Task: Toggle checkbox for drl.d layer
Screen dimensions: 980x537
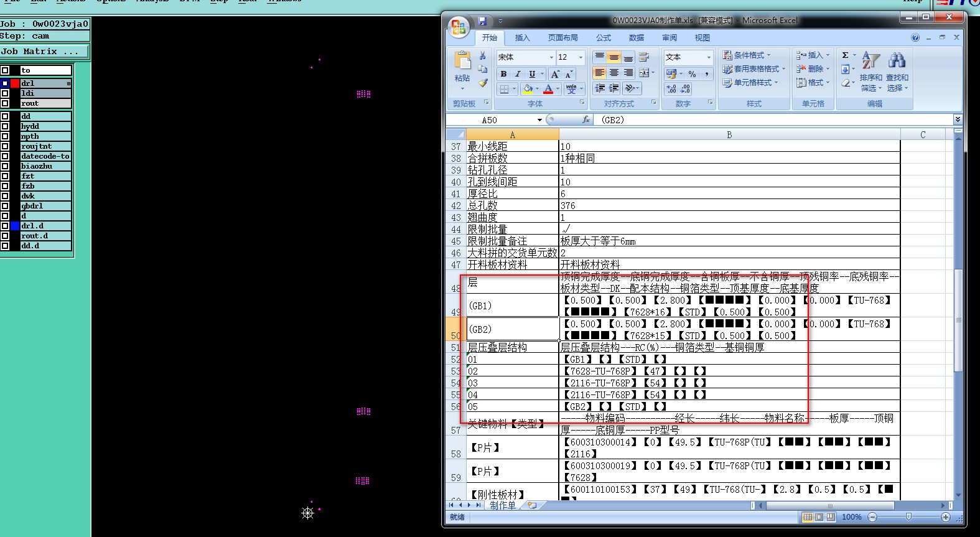Action: pyautogui.click(x=5, y=226)
